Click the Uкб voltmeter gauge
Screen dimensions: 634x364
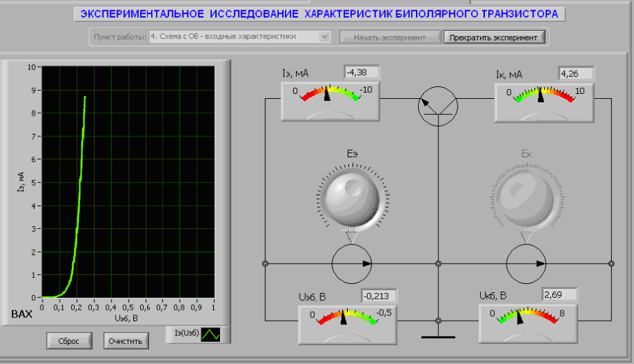click(x=527, y=324)
